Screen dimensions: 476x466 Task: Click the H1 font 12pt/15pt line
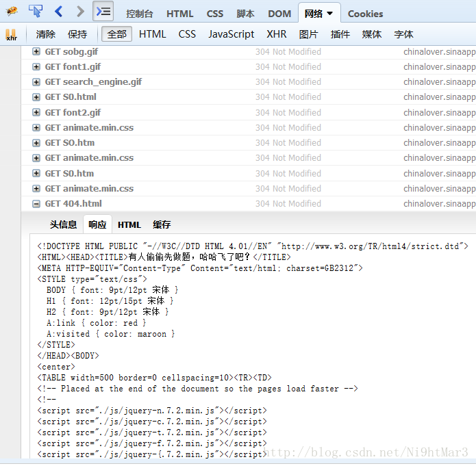click(110, 301)
